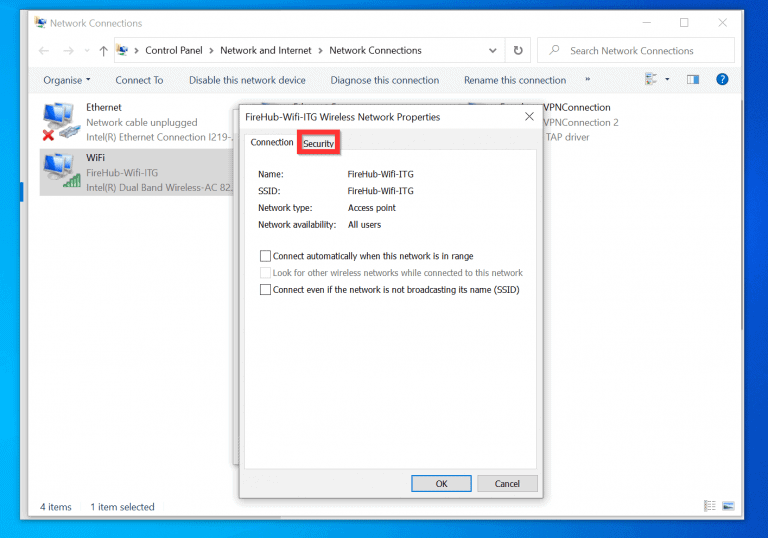Viewport: 768px width, 538px height.
Task: Click the Ethernet connection name
Action: (x=104, y=107)
